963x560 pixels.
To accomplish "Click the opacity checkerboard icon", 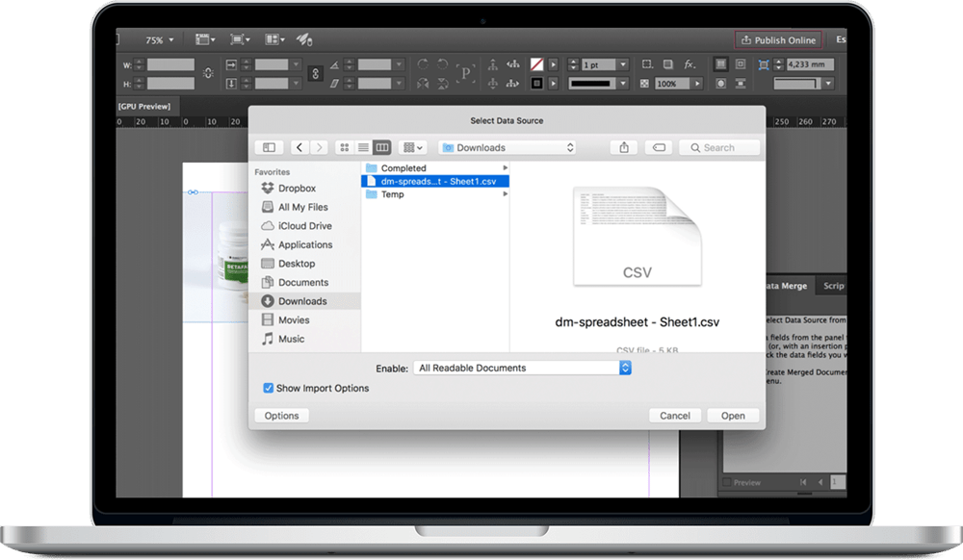I will pos(644,84).
